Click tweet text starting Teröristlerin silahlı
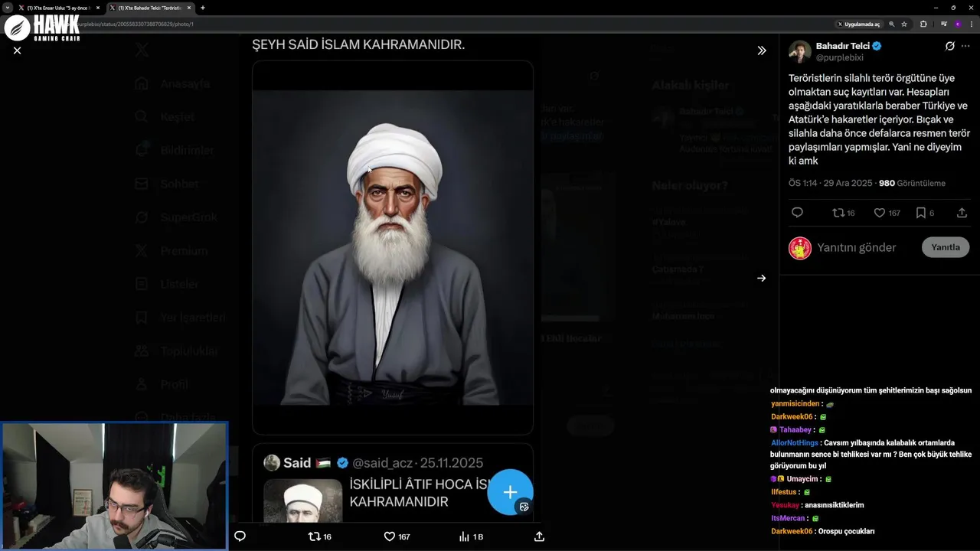 point(880,119)
